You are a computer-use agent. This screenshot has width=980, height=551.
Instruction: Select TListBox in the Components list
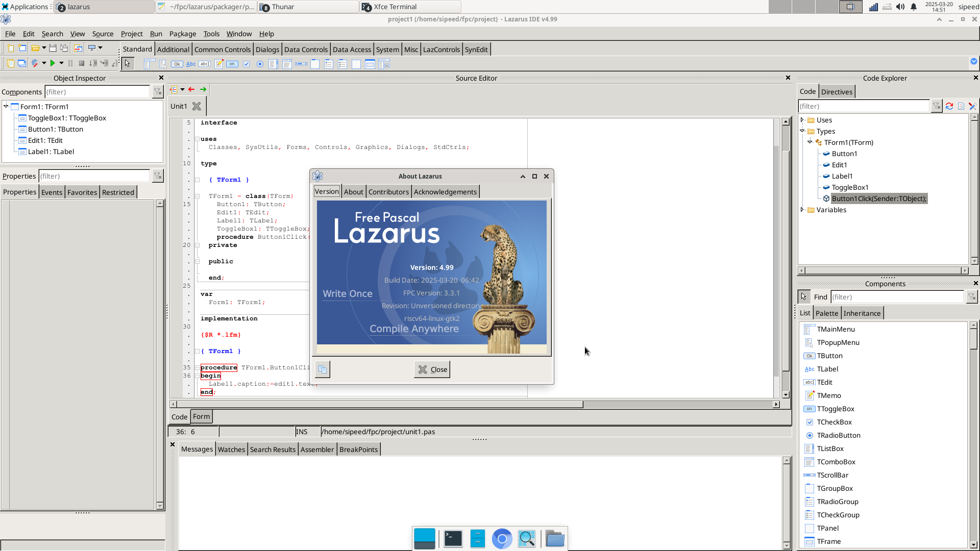[x=830, y=448]
